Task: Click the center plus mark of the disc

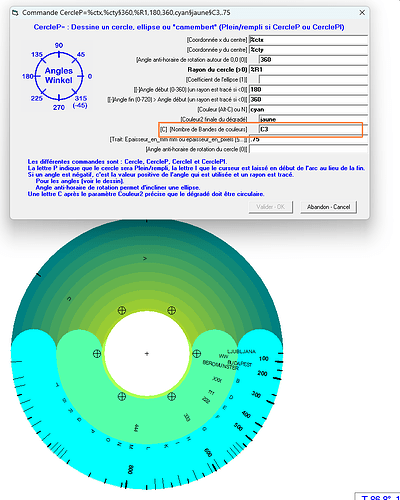Action: pyautogui.click(x=147, y=354)
